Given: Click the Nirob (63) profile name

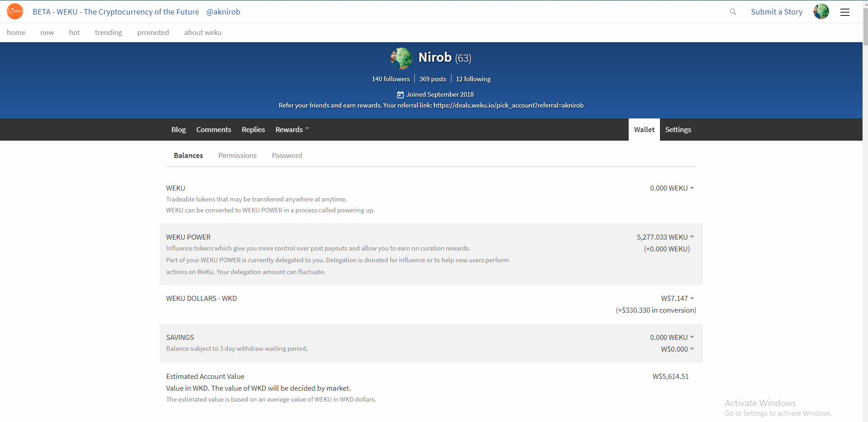Looking at the screenshot, I should point(445,58).
